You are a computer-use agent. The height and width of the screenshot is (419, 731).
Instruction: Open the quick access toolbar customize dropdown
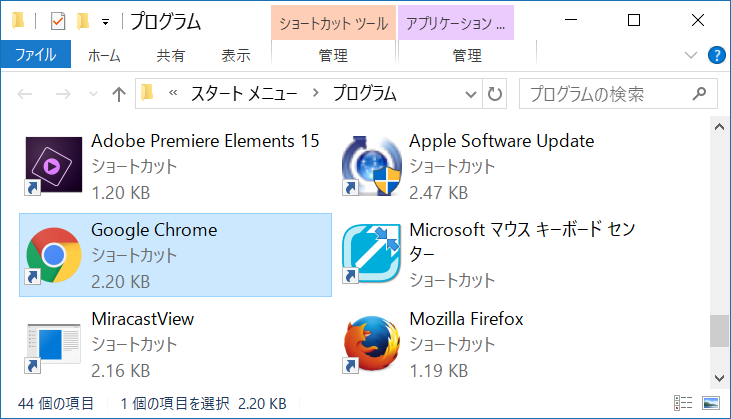pos(106,22)
